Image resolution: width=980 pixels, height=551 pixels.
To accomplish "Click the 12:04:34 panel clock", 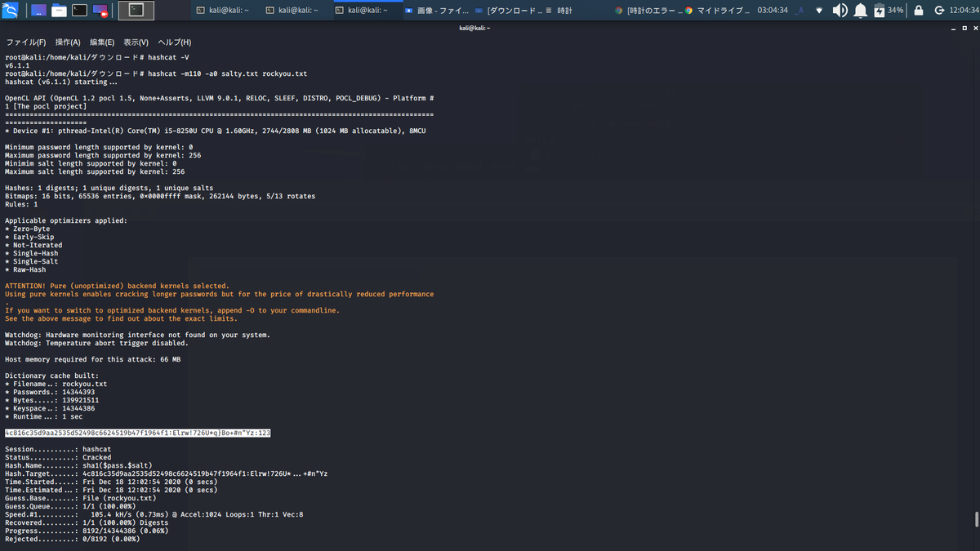I will click(964, 11).
